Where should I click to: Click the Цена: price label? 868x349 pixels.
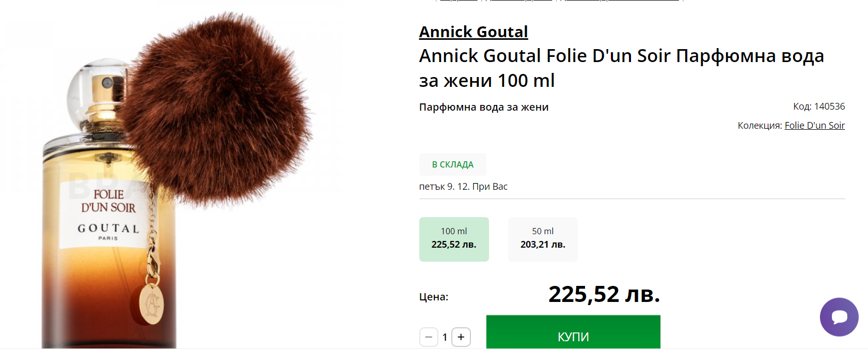tap(434, 297)
